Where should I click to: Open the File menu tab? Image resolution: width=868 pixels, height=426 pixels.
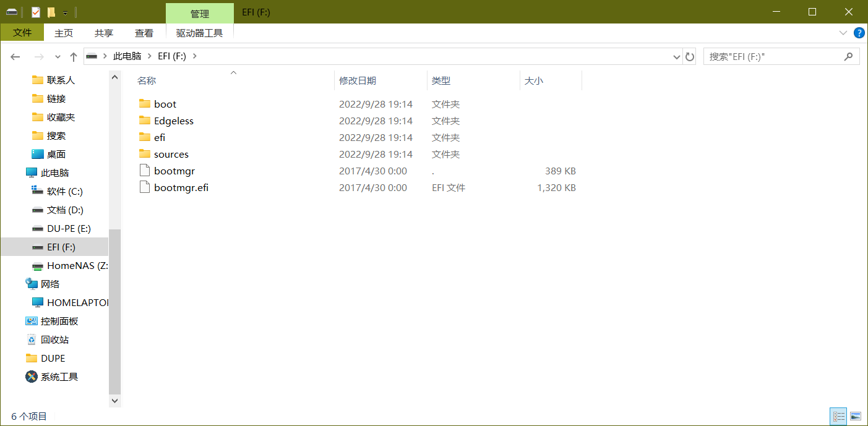(x=22, y=33)
